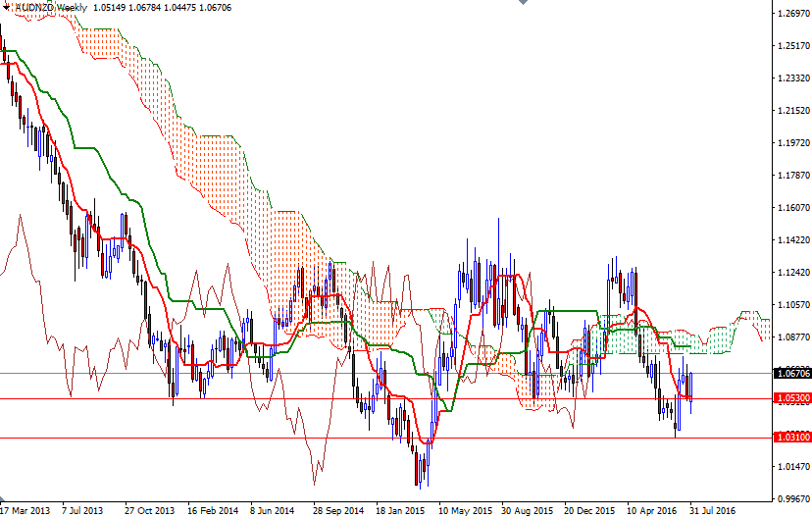Viewport: 812px width, 518px height.
Task: Click the 20 Dec 2015 date label
Action: pos(589,511)
